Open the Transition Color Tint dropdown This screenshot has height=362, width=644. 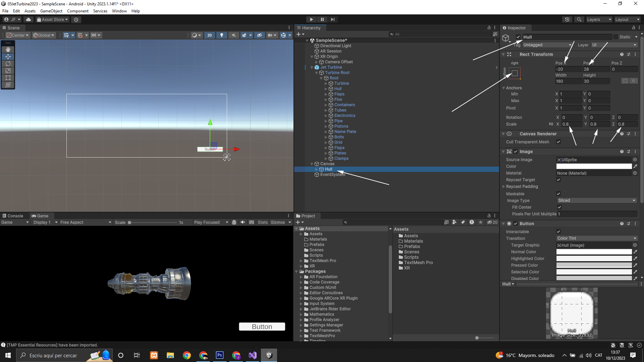click(x=596, y=238)
